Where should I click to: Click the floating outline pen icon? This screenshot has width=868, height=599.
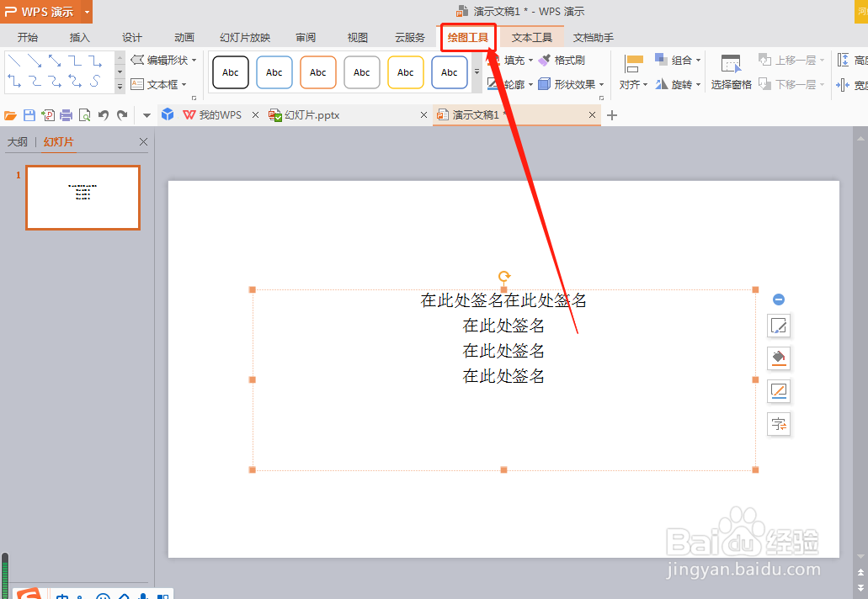tap(778, 391)
